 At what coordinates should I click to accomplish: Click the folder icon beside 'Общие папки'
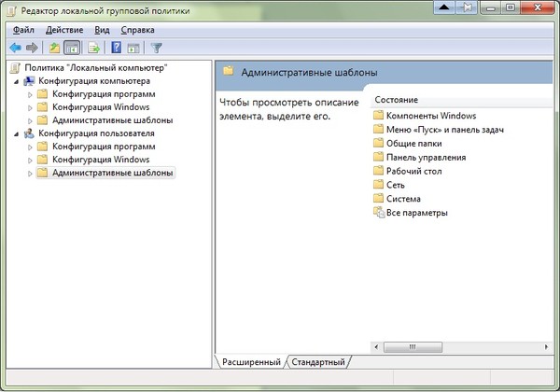coord(378,143)
